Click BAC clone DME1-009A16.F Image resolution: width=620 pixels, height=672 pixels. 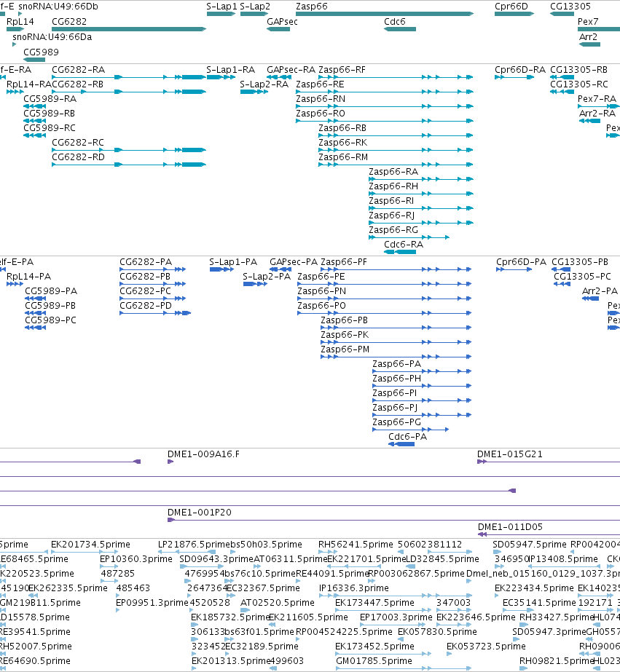[170, 462]
